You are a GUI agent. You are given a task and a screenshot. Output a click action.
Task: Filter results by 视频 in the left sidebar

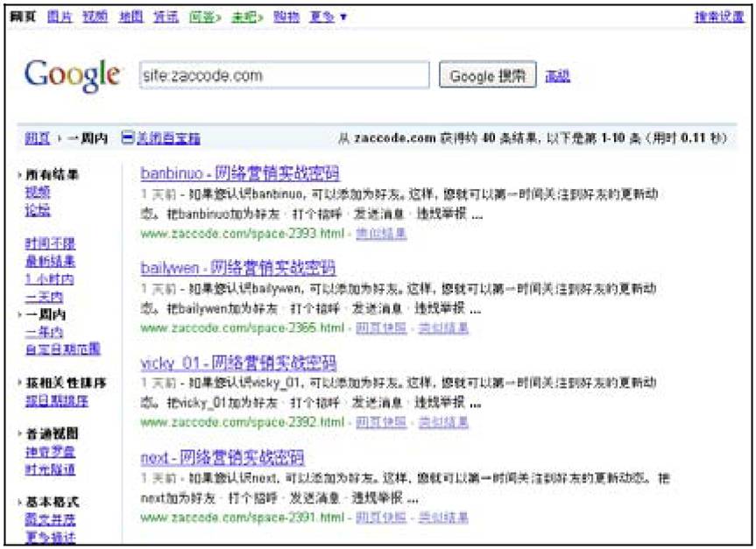(x=38, y=193)
